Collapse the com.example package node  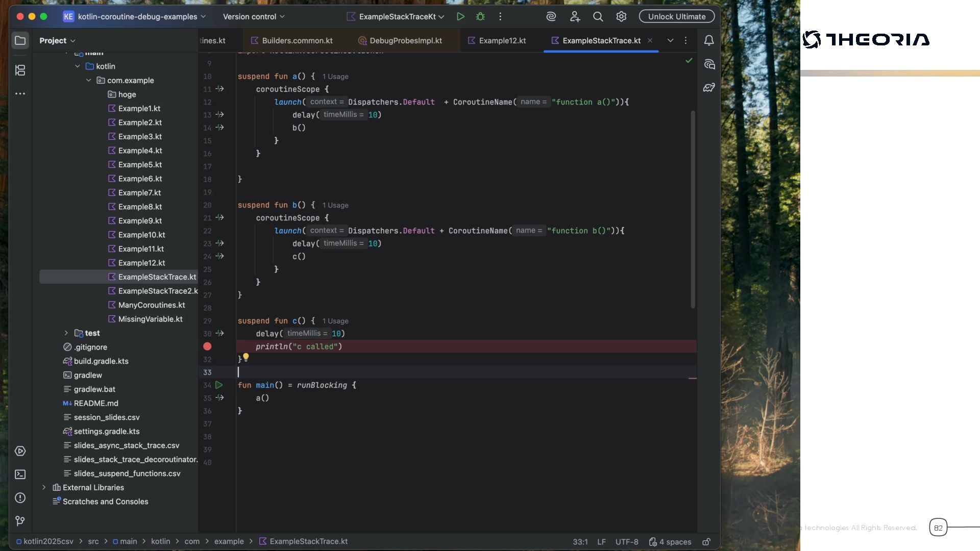(x=89, y=80)
